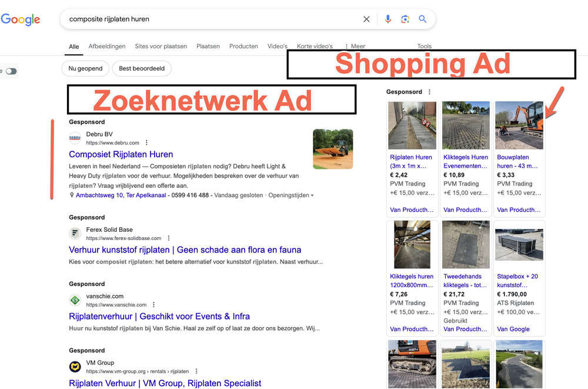Toggle the switch at the left edge
588x389 pixels.
[x=11, y=71]
